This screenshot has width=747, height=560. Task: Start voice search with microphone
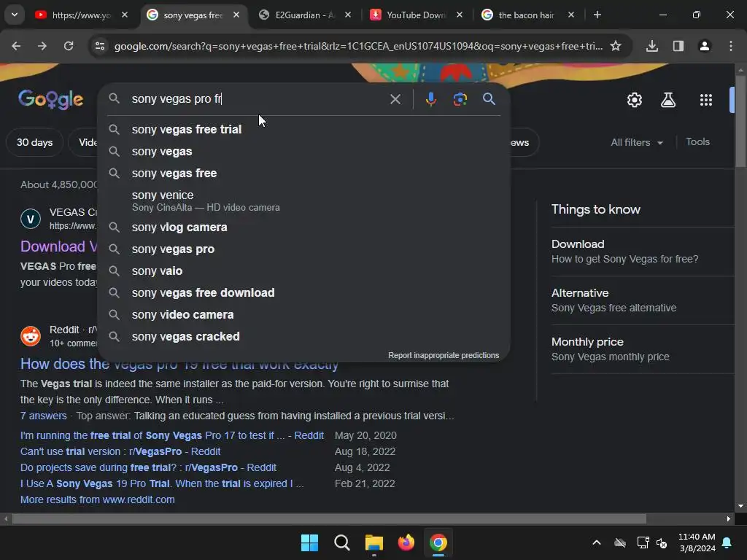[x=430, y=99]
